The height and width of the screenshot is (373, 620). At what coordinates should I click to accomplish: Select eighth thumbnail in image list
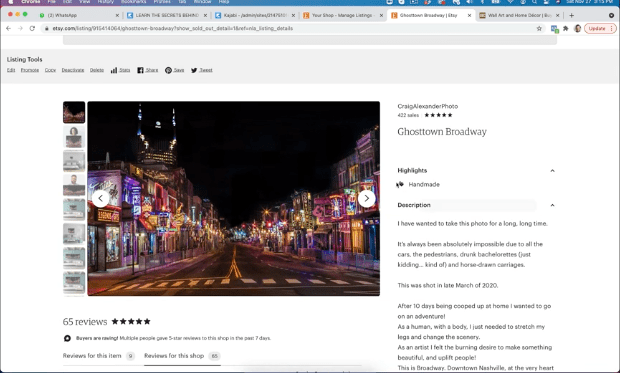click(74, 282)
